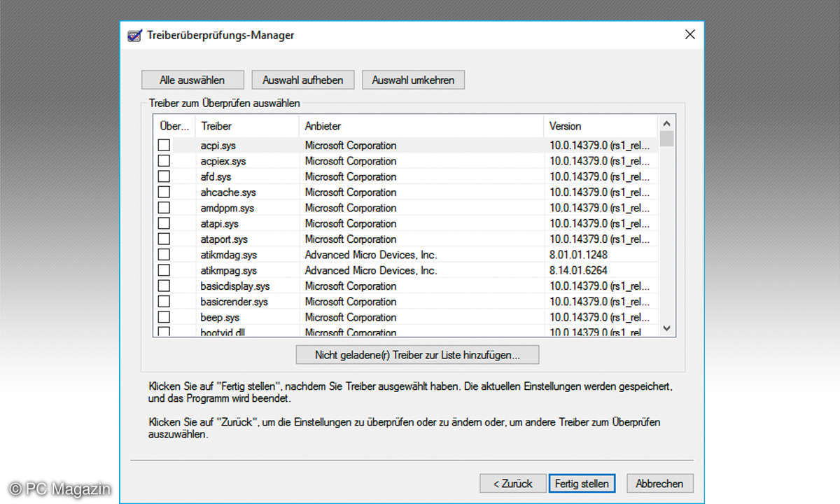Tick the ataport.sys checkbox
The width and height of the screenshot is (840, 504).
[x=164, y=239]
